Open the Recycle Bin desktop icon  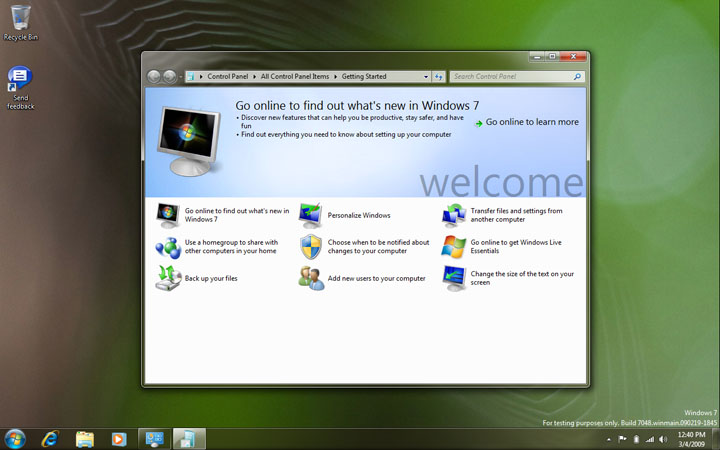[x=20, y=23]
